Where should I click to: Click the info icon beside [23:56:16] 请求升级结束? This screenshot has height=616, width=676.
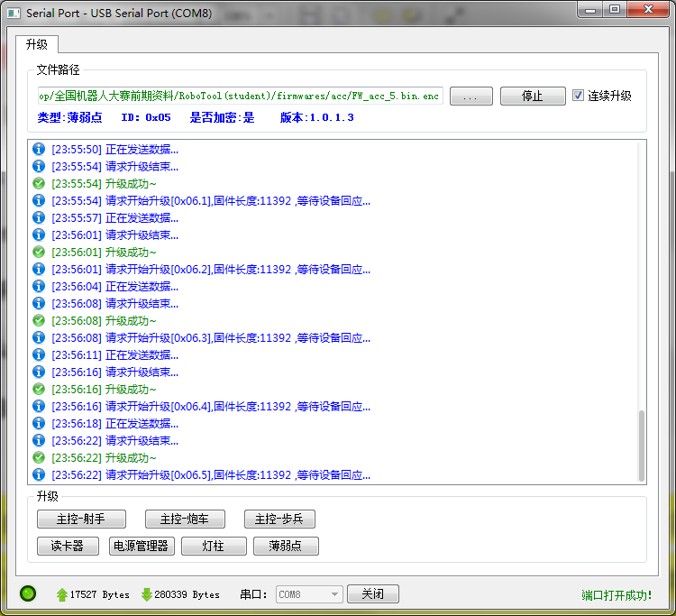[x=39, y=372]
